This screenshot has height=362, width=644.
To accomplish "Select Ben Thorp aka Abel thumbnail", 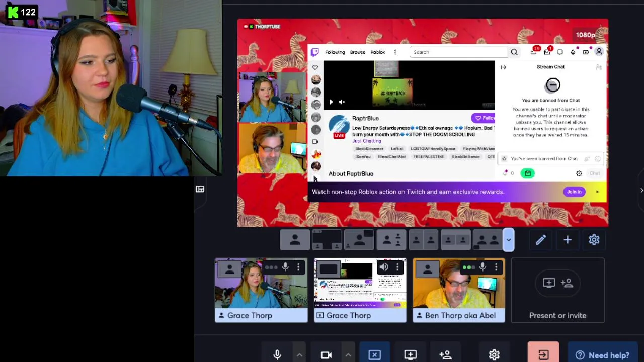I will point(458,290).
